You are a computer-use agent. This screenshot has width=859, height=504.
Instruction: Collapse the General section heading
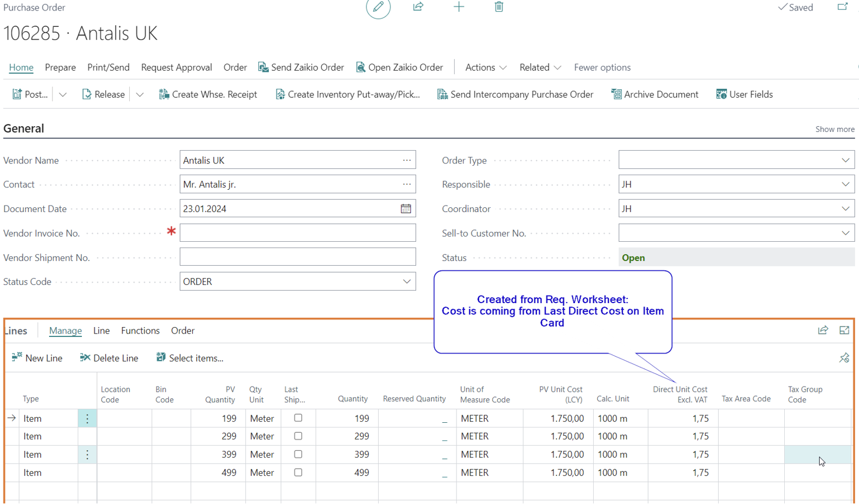(x=23, y=128)
